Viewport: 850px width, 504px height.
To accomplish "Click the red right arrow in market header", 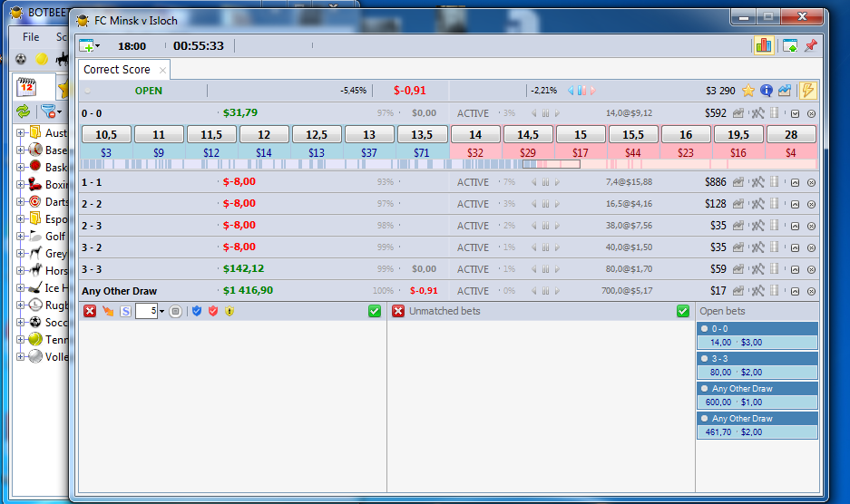I will coord(593,91).
